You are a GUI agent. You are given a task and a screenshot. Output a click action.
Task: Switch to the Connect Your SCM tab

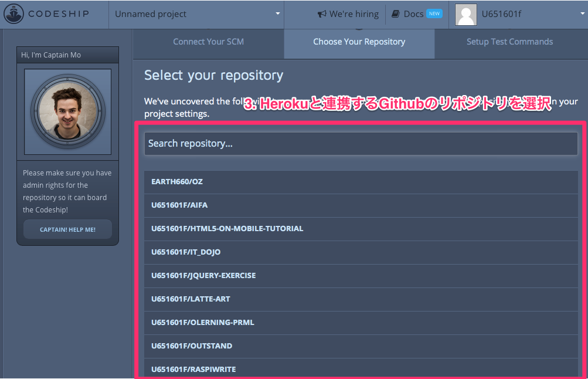pyautogui.click(x=208, y=42)
